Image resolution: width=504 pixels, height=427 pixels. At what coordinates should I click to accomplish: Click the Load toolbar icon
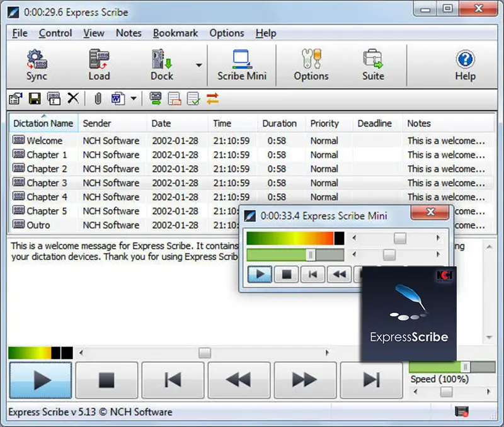[x=99, y=65]
